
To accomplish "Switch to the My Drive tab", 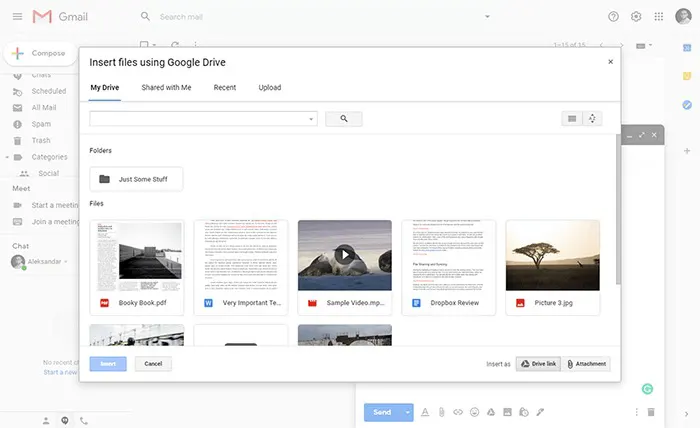I will 105,87.
